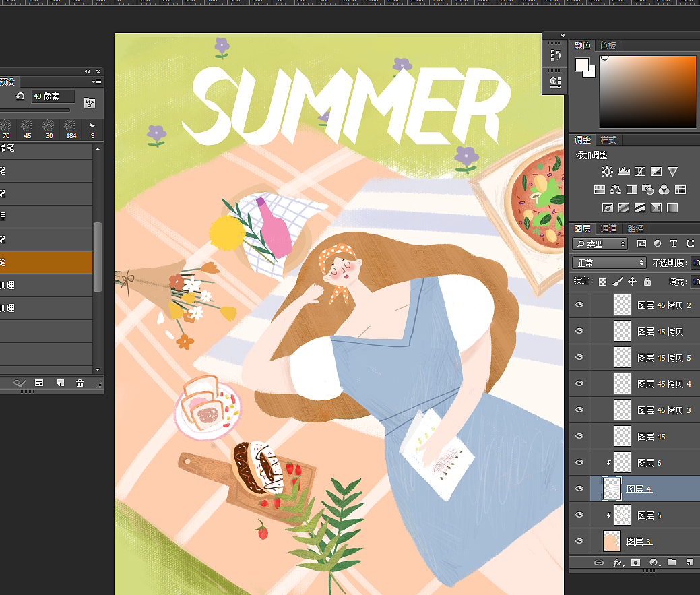Screen dimensions: 700x595
Task: Open the brush presets panel menu
Action: pyautogui.click(x=96, y=82)
